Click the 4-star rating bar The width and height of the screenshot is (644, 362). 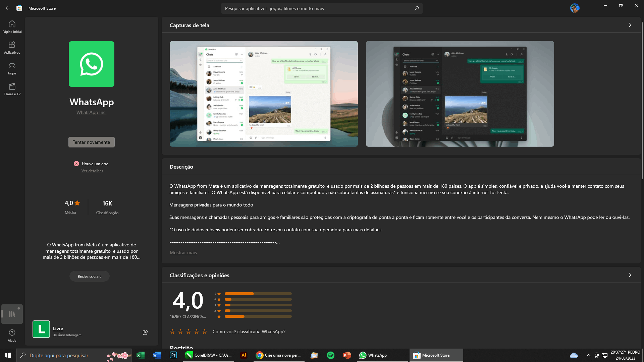pos(258,299)
